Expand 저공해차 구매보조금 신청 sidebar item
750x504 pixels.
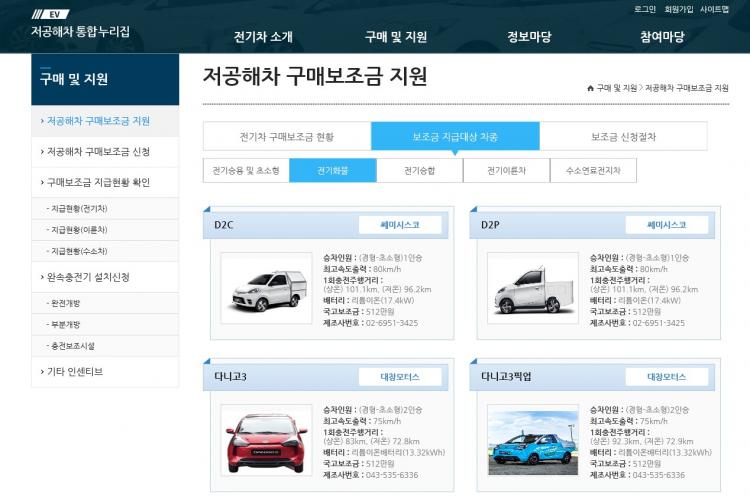105,152
